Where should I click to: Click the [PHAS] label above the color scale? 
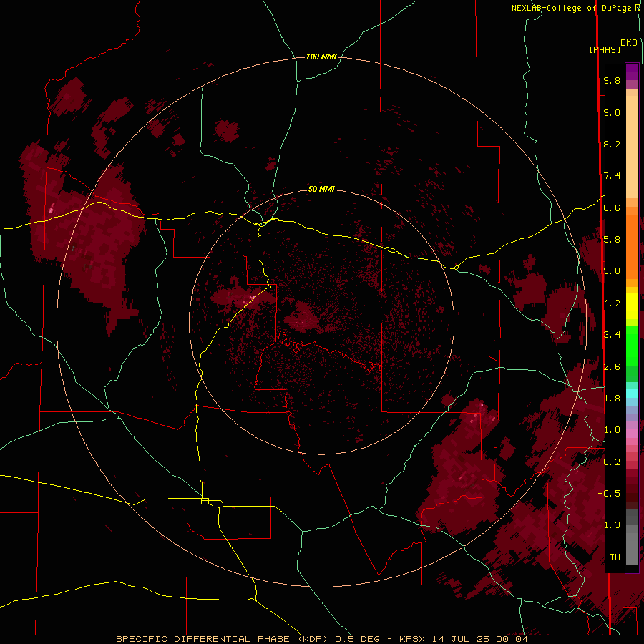pos(605,50)
